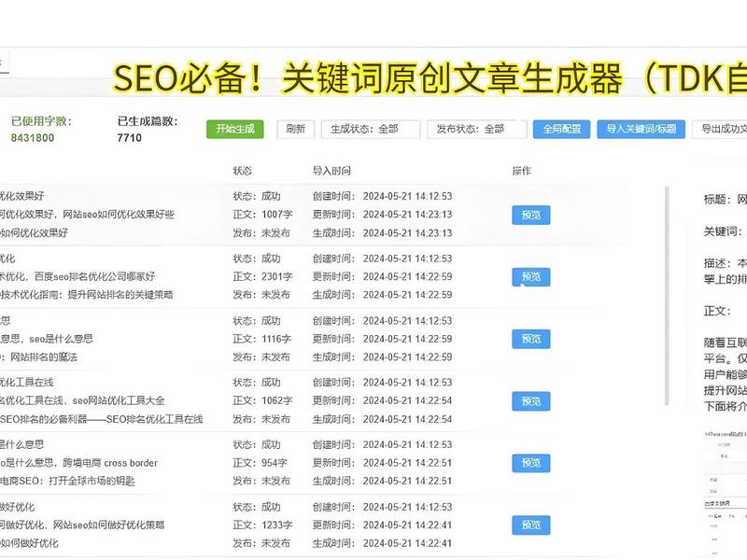
Task: Select the used character count 8431800
Action: [x=33, y=138]
